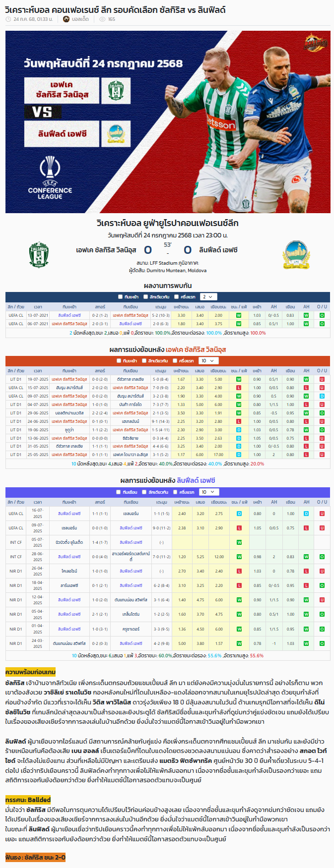Tick ครึ่งแรก checkbox in head-to-head section

(x=177, y=297)
